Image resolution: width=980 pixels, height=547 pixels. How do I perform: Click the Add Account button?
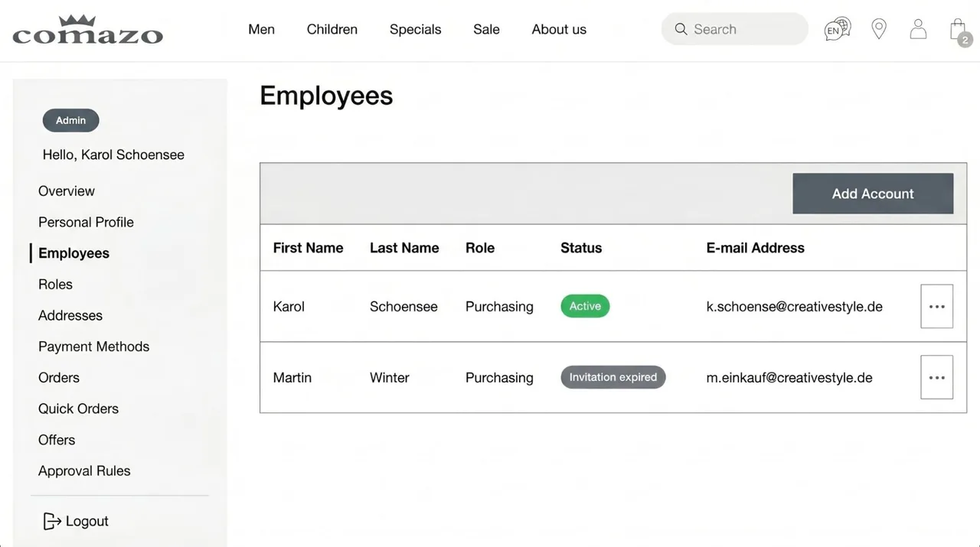click(873, 194)
